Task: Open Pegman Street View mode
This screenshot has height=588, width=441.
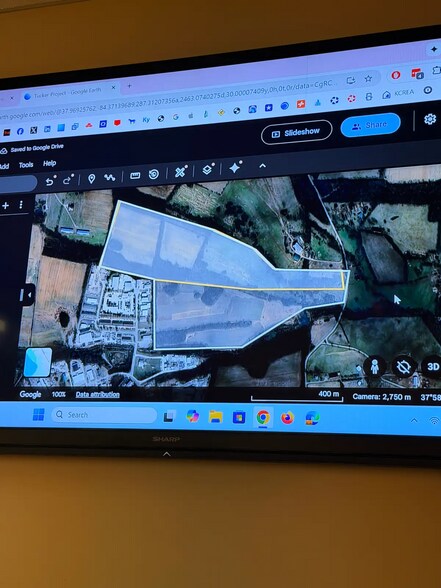Action: click(374, 367)
